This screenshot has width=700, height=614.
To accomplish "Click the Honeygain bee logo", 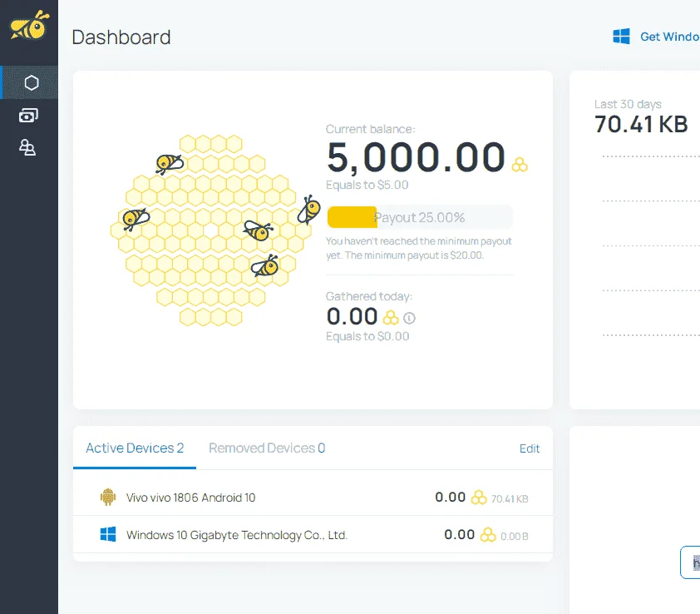I will (29, 25).
